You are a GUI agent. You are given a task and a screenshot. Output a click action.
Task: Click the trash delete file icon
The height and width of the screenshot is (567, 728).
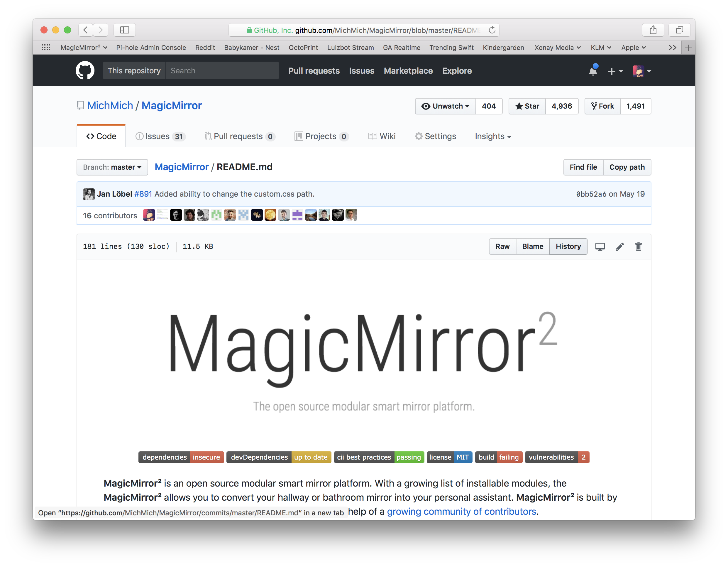[638, 247]
